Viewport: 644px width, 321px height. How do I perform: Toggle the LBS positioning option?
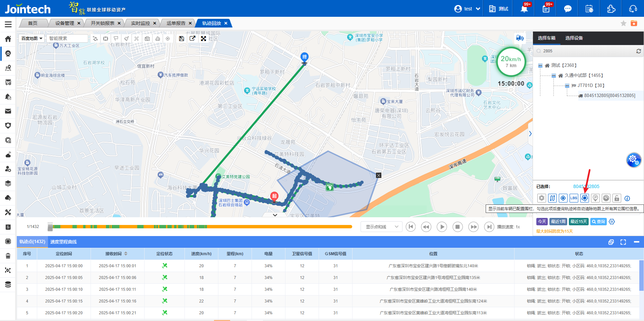pyautogui.click(x=574, y=198)
